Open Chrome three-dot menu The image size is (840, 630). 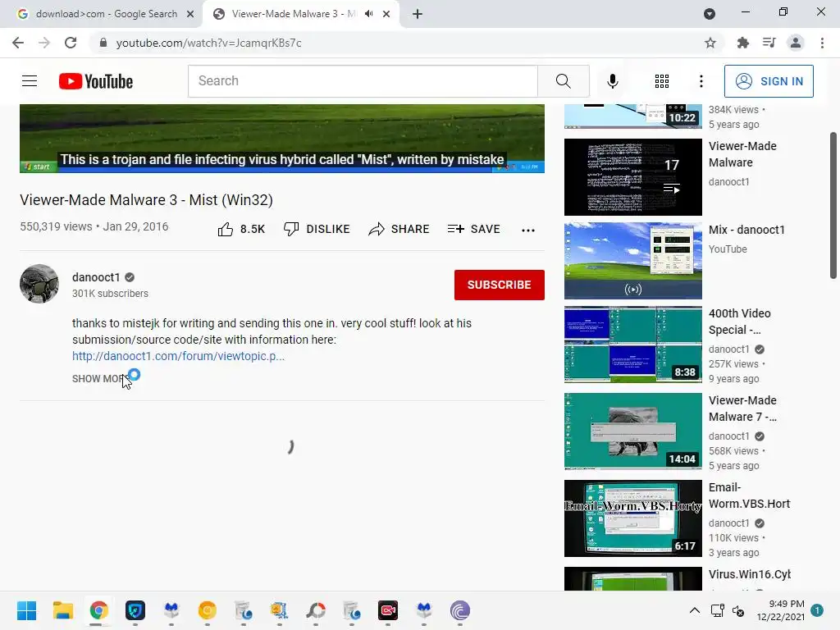click(x=822, y=43)
